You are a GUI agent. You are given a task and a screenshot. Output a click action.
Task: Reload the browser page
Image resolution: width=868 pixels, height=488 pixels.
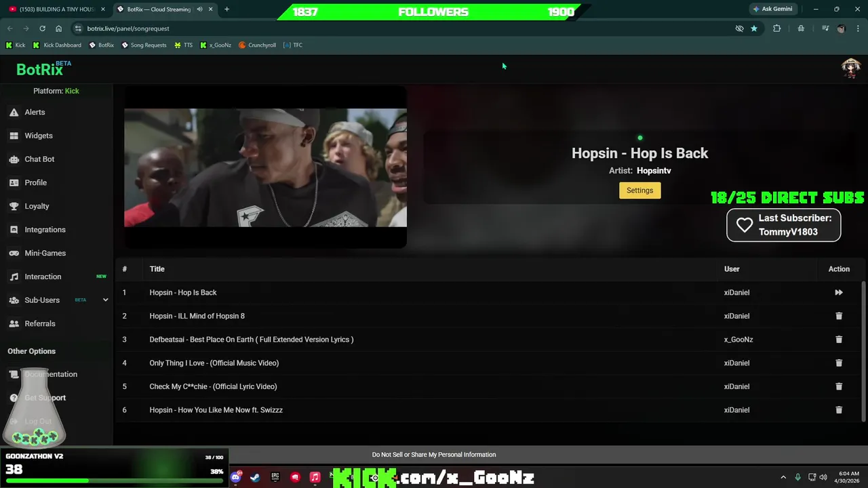click(42, 28)
